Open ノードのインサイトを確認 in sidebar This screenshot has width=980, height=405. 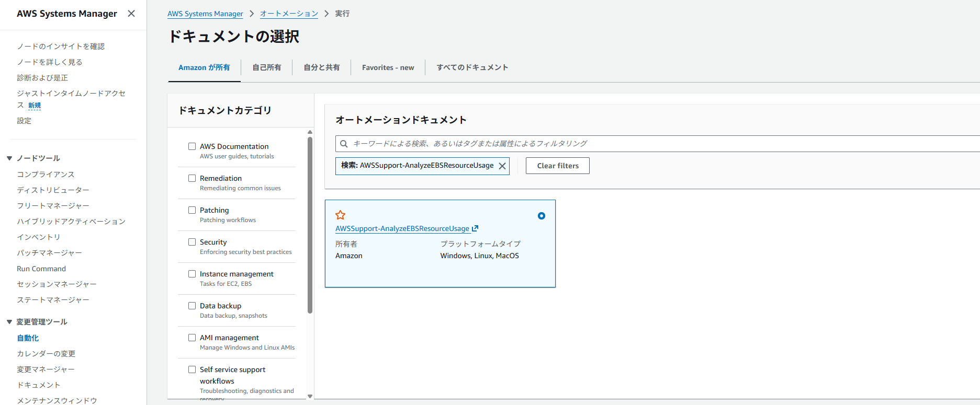[61, 47]
